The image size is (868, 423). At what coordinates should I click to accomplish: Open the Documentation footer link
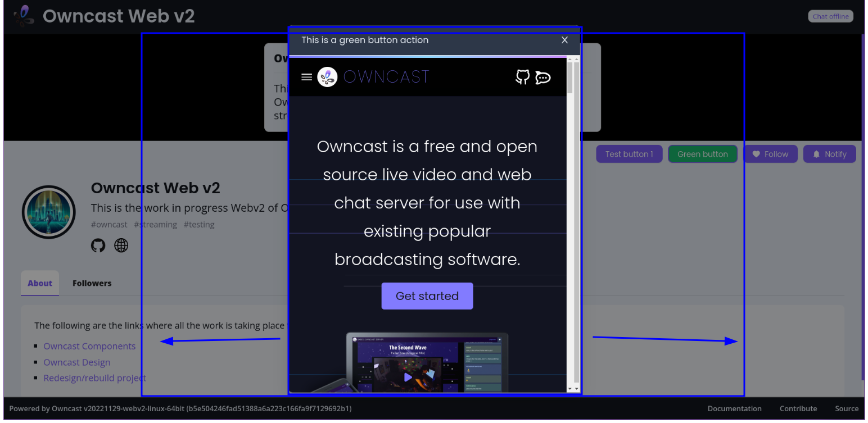pos(734,408)
